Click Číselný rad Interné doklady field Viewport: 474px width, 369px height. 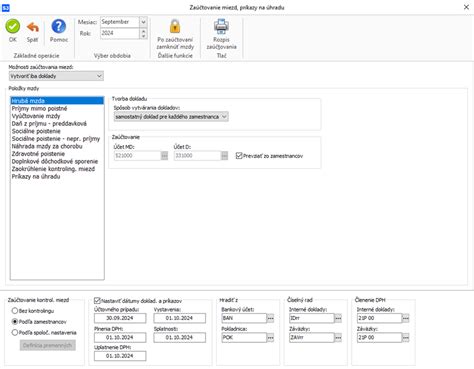[312, 318]
